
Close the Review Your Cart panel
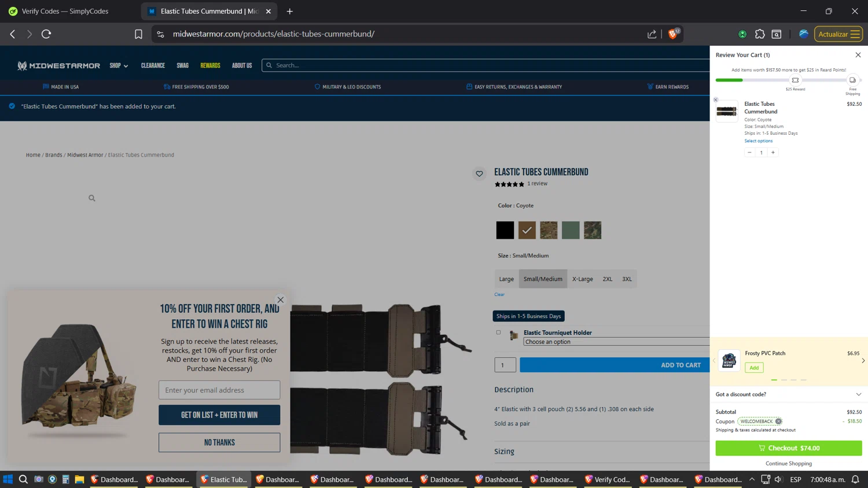point(858,55)
